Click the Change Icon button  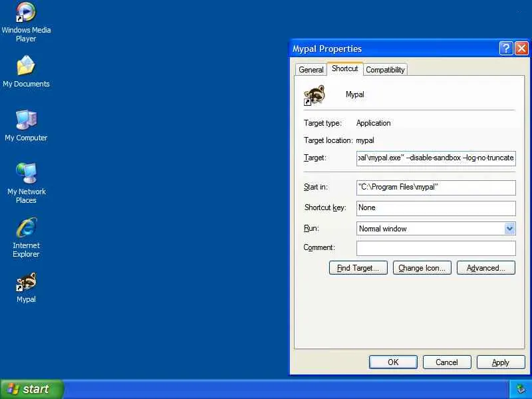tap(422, 268)
